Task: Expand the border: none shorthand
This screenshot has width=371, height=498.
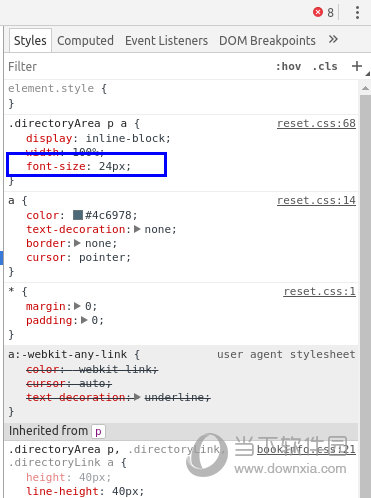Action: [x=77, y=243]
